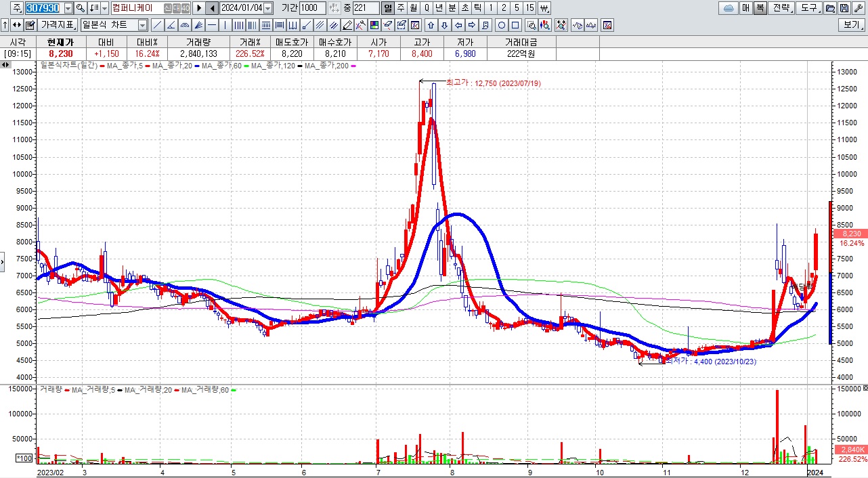
Task: Open the stock code 307930 dropdown
Action: [x=68, y=8]
